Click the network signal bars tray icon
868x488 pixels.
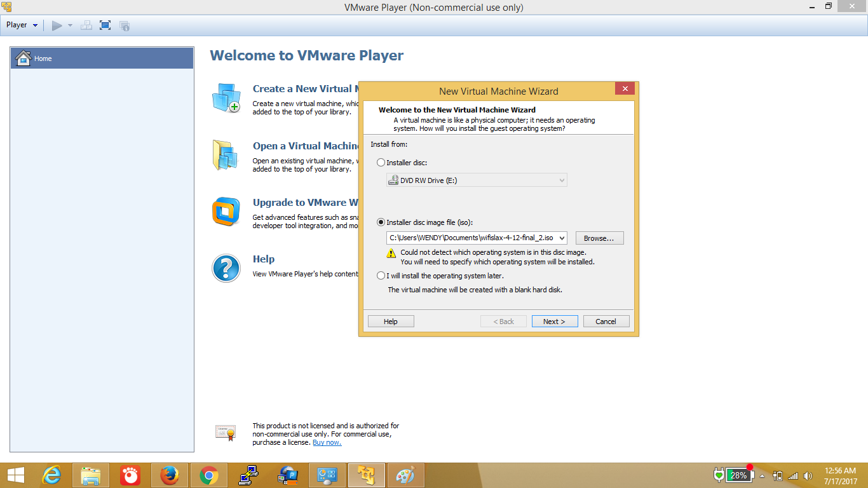[793, 475]
